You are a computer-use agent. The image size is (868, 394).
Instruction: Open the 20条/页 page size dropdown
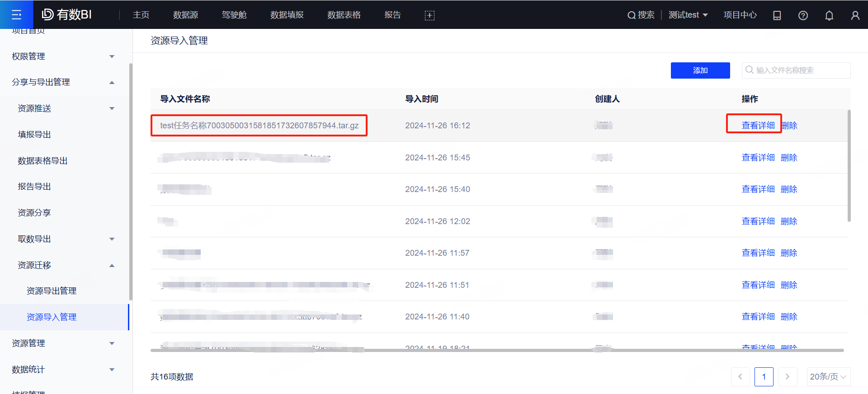coord(828,377)
